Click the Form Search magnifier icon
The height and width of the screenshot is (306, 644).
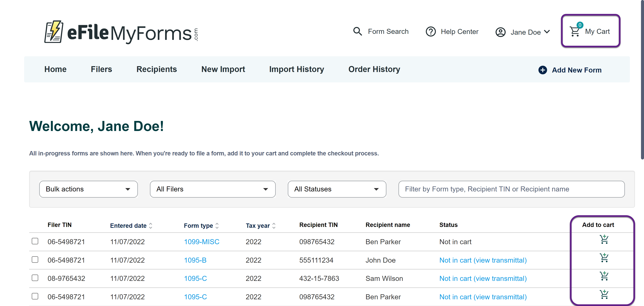[357, 31]
